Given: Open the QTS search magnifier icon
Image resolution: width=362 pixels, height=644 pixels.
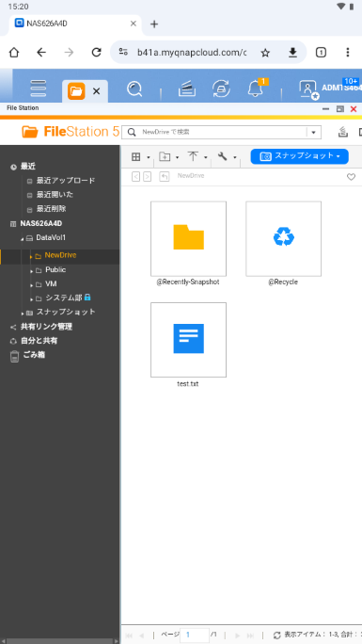Looking at the screenshot, I should 134,89.
